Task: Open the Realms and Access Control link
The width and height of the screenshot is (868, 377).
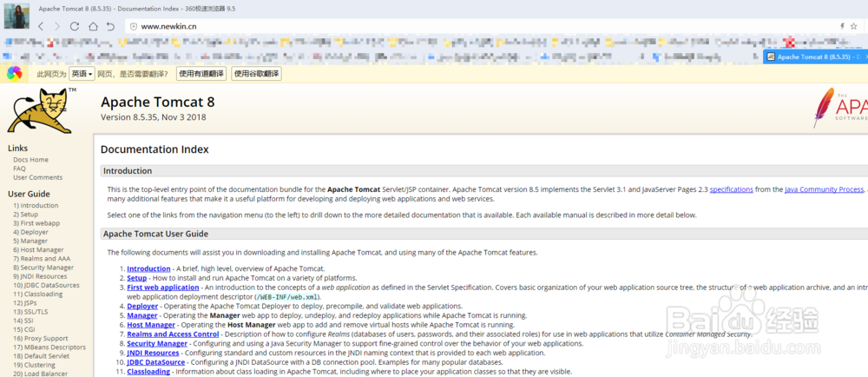Action: click(173, 334)
